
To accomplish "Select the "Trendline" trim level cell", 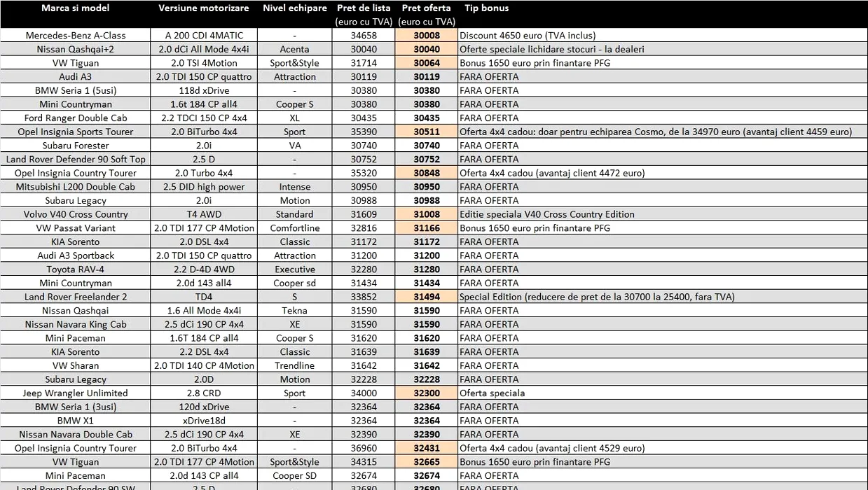I will click(295, 366).
